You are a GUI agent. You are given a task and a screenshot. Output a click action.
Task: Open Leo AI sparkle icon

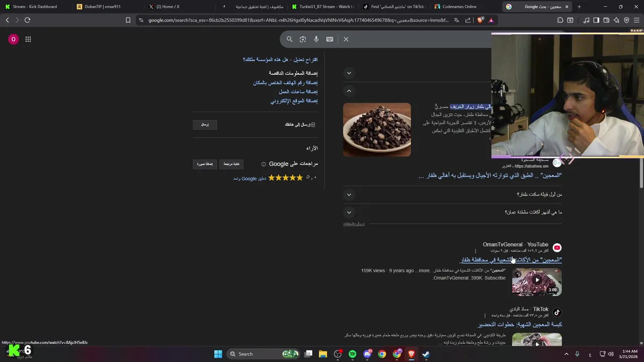pyautogui.click(x=616, y=20)
